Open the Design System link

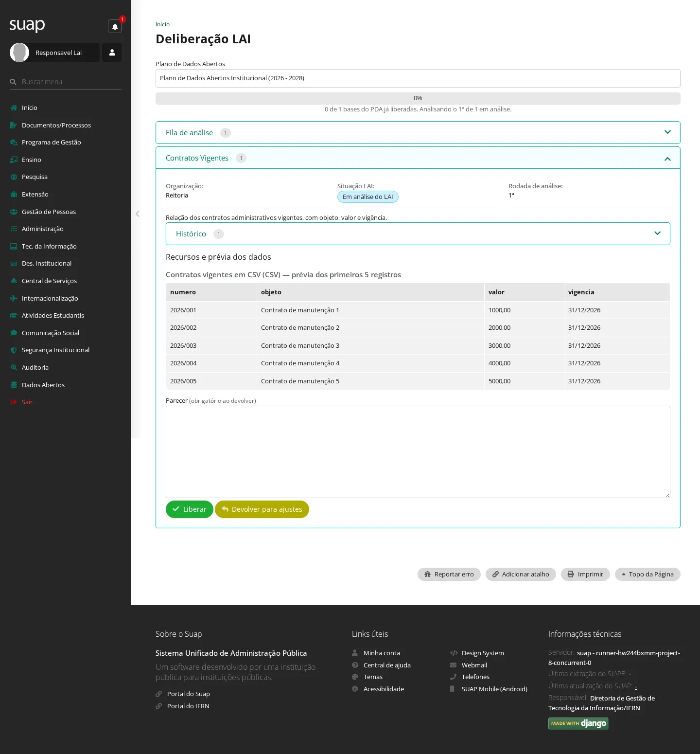click(483, 653)
